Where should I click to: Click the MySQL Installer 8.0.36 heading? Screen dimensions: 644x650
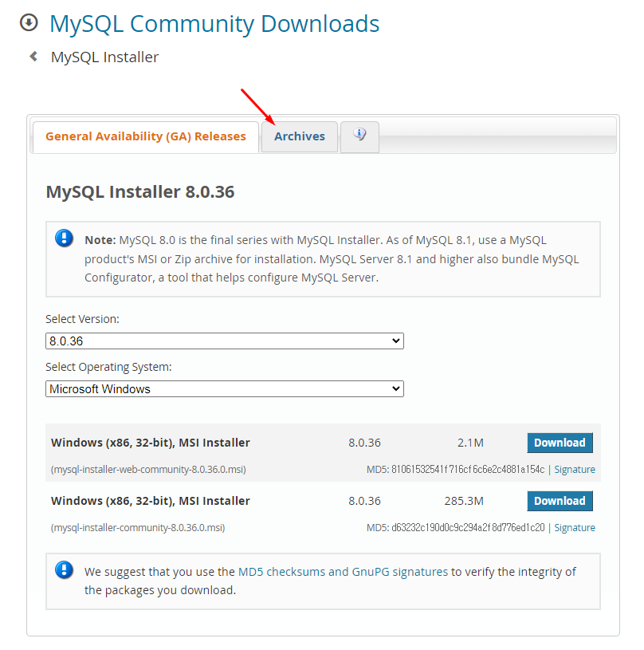pyautogui.click(x=140, y=192)
